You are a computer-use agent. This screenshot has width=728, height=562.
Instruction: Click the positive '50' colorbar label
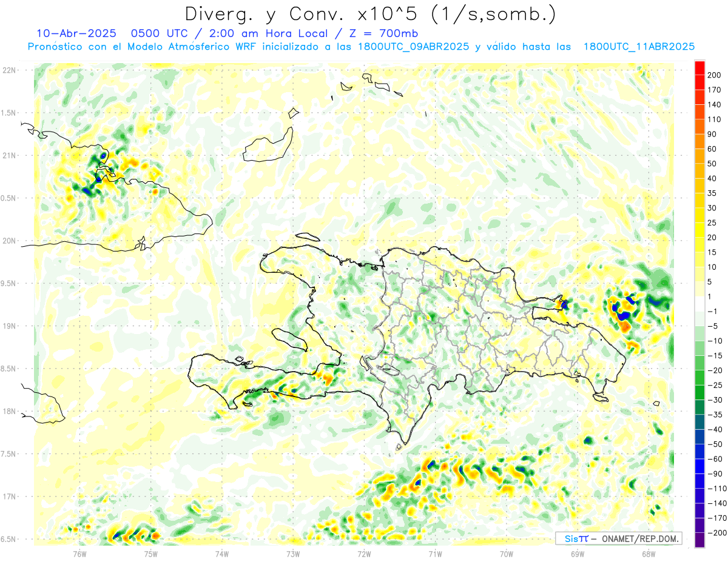(x=712, y=164)
